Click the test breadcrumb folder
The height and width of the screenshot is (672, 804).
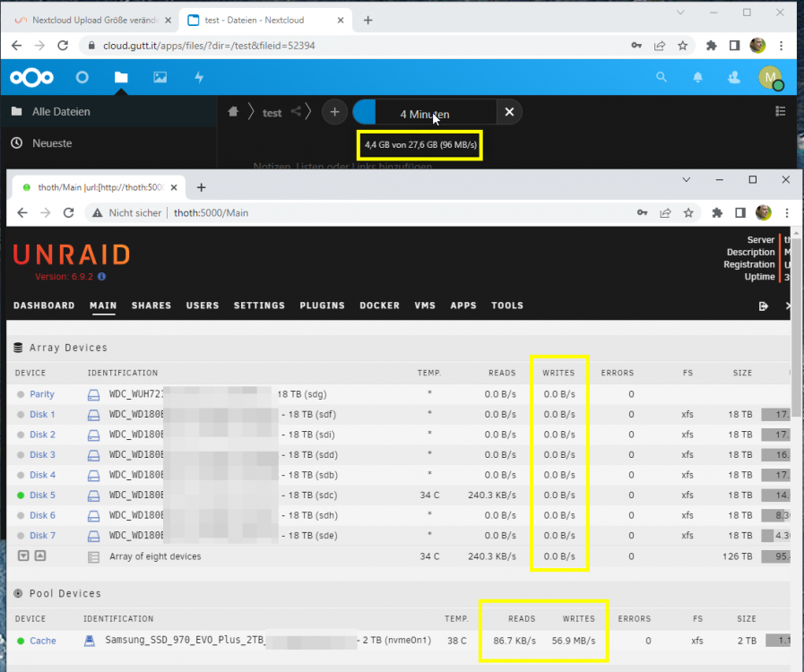tap(272, 113)
